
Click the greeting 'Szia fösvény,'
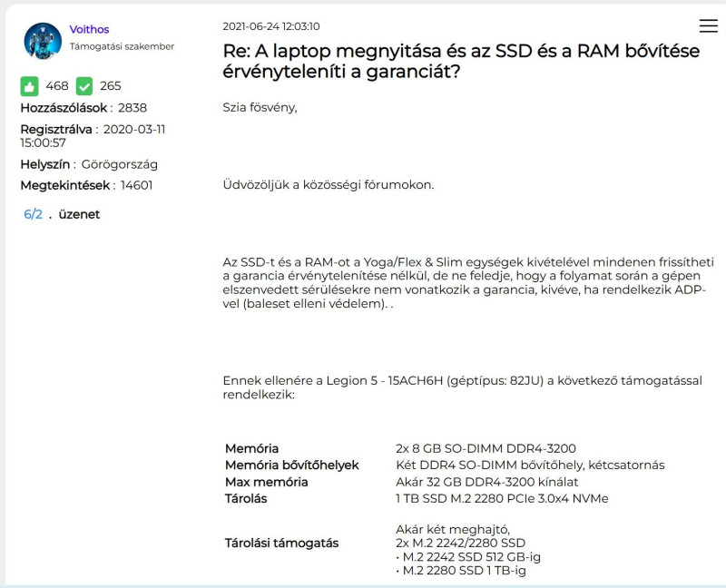click(260, 107)
